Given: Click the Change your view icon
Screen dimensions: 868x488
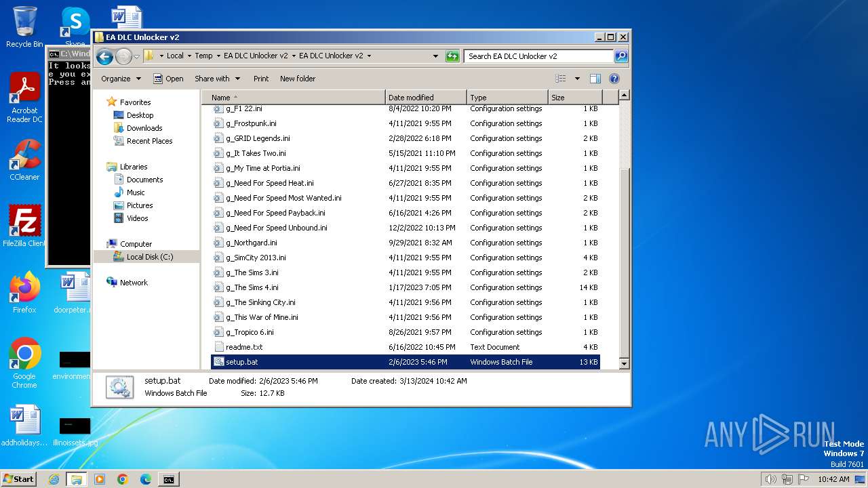Looking at the screenshot, I should pos(560,79).
